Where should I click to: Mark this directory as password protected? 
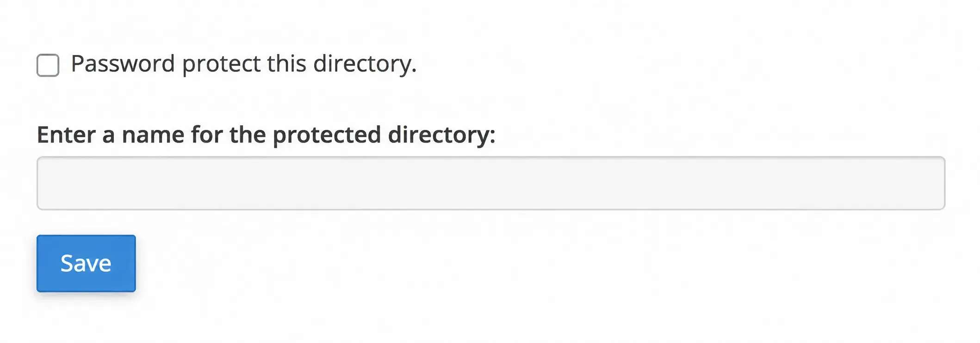click(48, 65)
